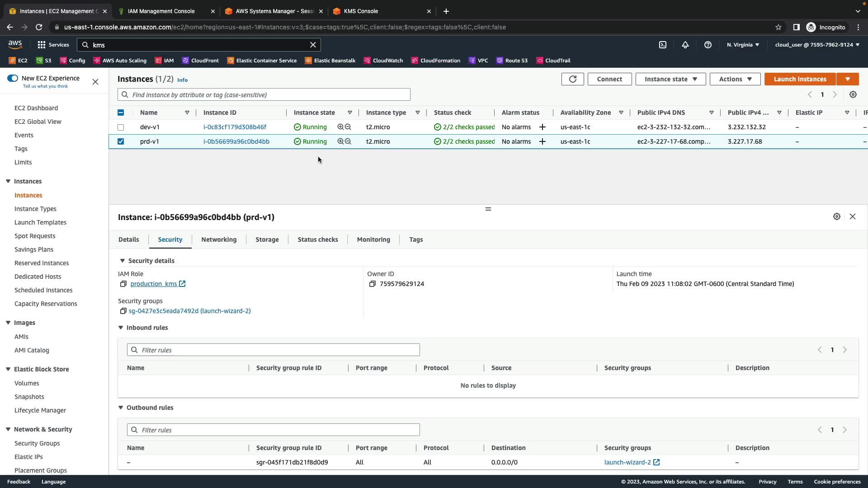
Task: Clear the kms search text
Action: 313,45
